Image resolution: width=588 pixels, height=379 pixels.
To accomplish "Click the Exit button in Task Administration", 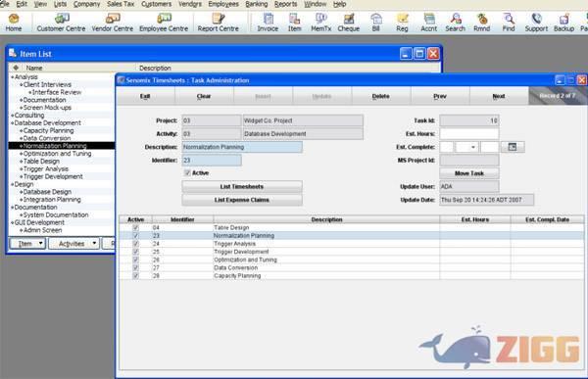I will (x=145, y=96).
